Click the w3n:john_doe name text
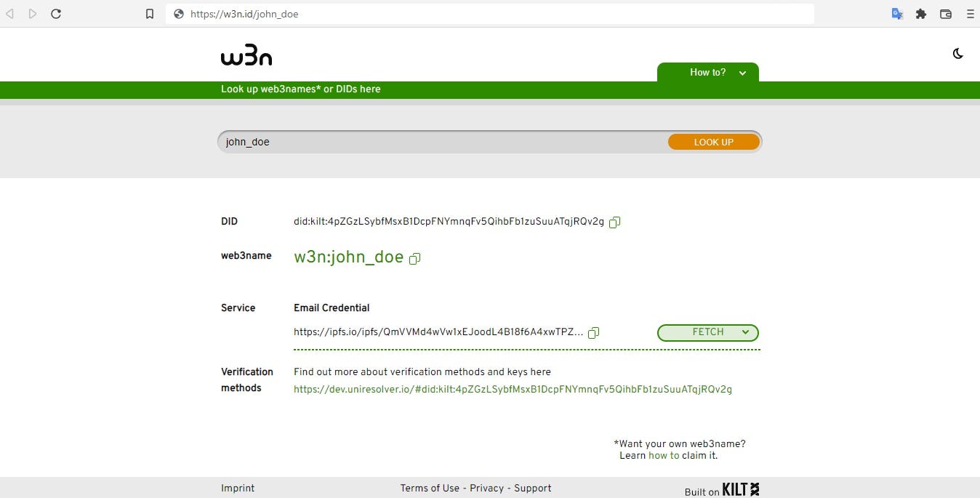This screenshot has width=980, height=498. [x=349, y=257]
